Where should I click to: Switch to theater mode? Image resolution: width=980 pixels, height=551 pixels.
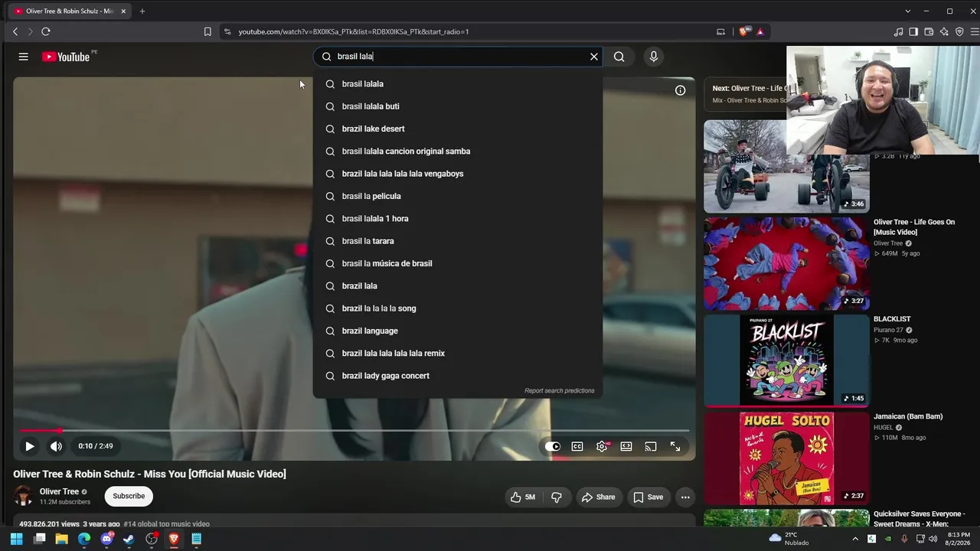(x=626, y=446)
